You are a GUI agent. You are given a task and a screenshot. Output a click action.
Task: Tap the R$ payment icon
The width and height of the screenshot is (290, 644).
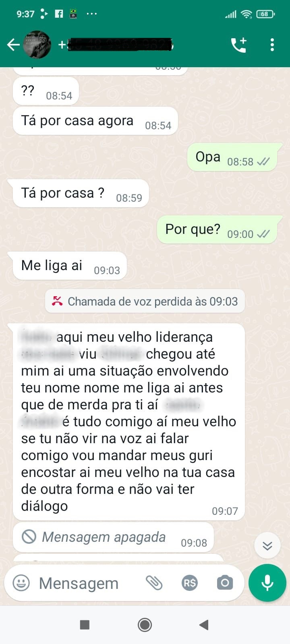coord(190,583)
